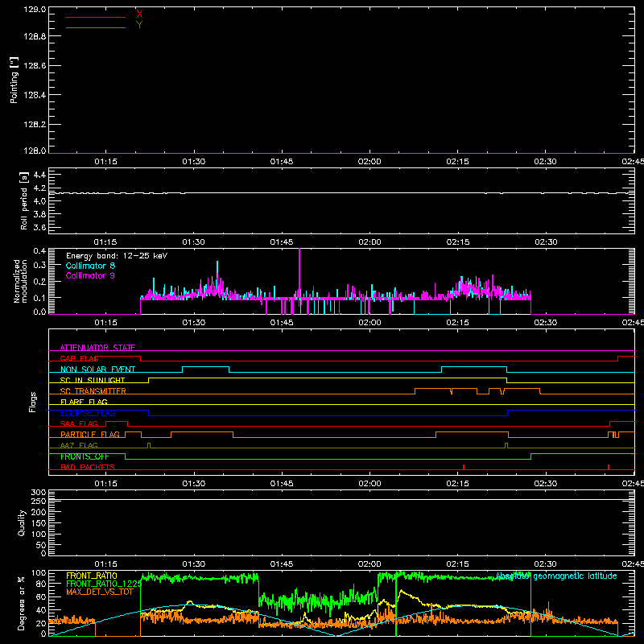The height and width of the screenshot is (644, 644).
Task: Click the yellow FRONT_RATIO legend entry
Action: coord(92,576)
